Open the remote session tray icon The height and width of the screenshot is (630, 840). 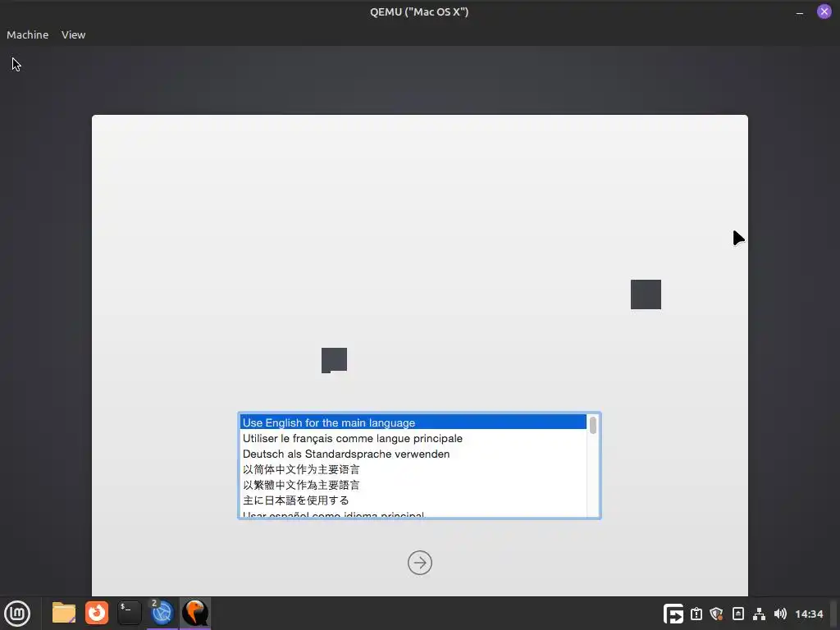pos(673,614)
